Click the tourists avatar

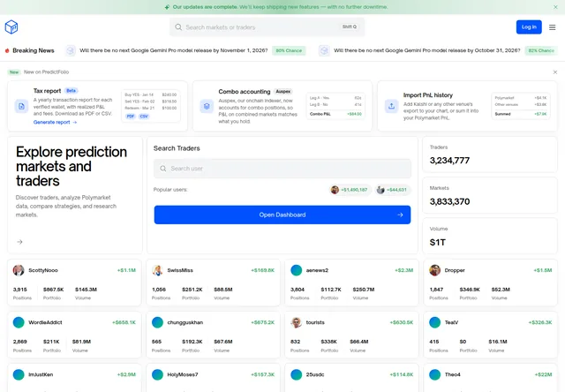point(297,322)
